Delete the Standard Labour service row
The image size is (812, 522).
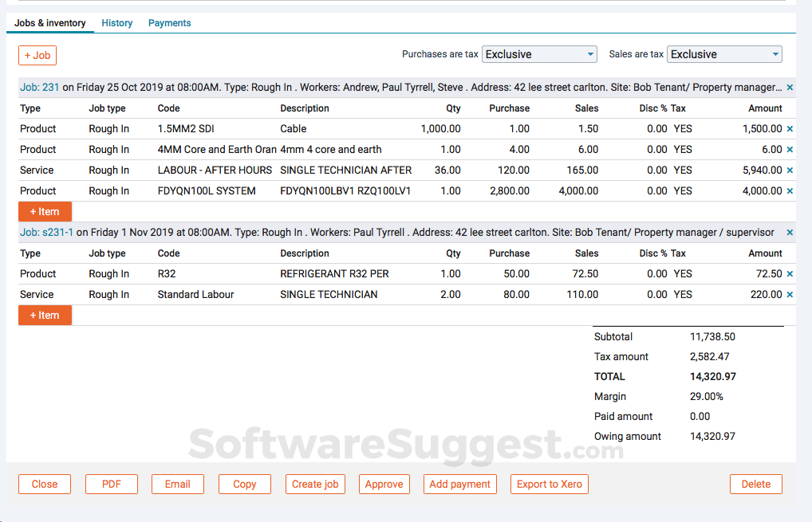click(x=790, y=294)
